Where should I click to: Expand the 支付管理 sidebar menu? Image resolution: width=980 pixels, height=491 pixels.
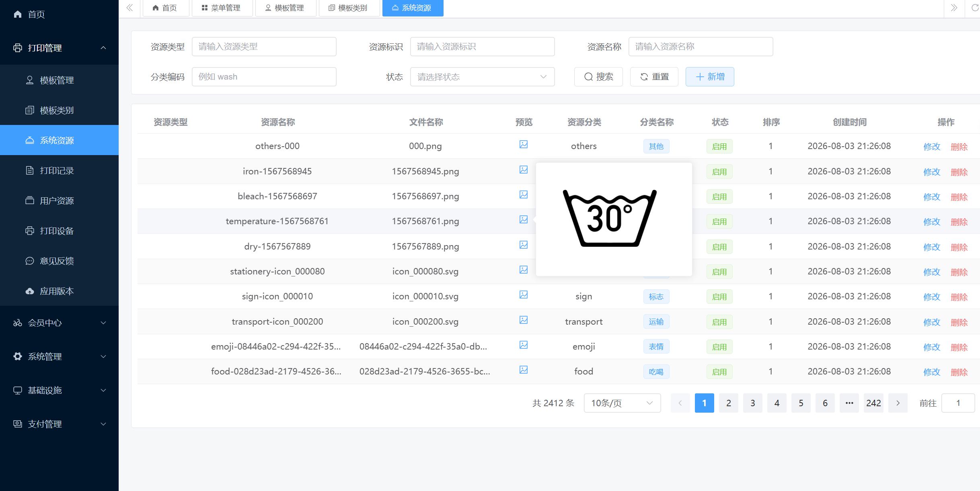tap(59, 424)
